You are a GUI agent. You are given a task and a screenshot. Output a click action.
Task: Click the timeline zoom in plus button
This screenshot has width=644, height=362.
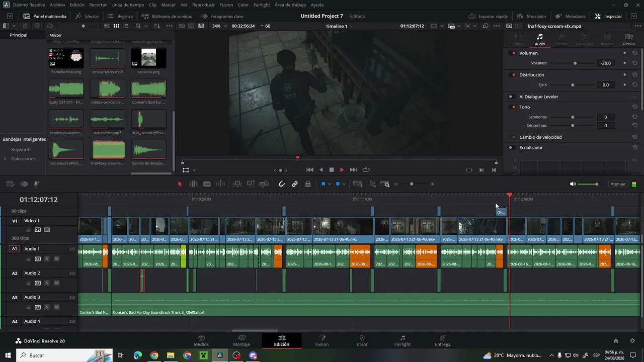432,184
